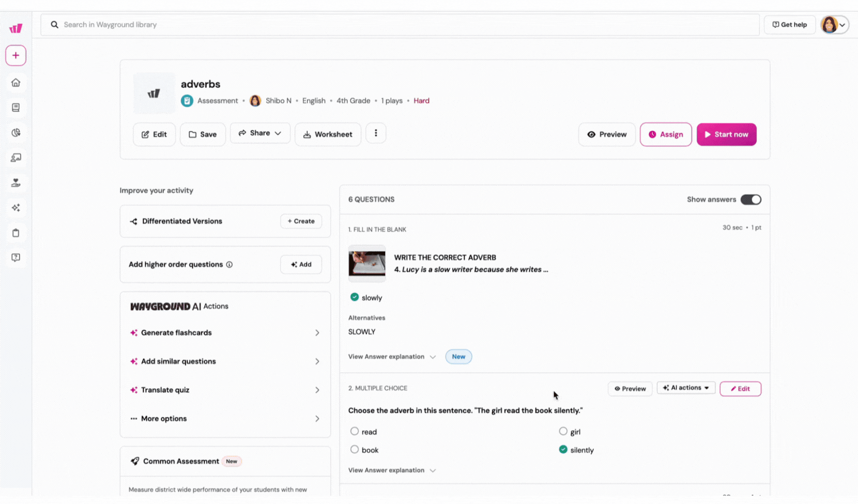Open the question 1 image thumbnail
Image resolution: width=858 pixels, height=504 pixels.
(367, 263)
